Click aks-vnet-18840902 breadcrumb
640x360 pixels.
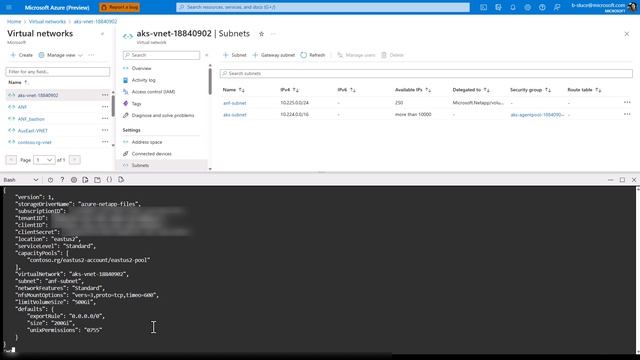[95, 21]
